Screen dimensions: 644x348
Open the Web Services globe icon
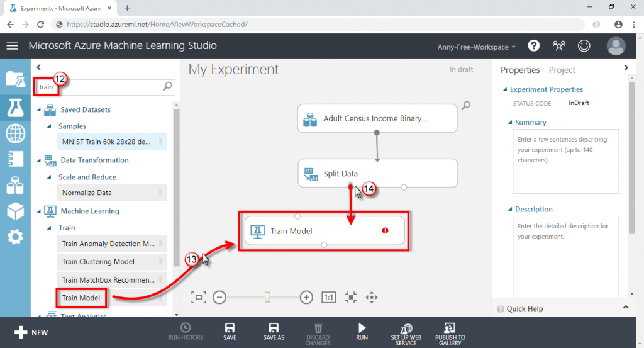15,133
